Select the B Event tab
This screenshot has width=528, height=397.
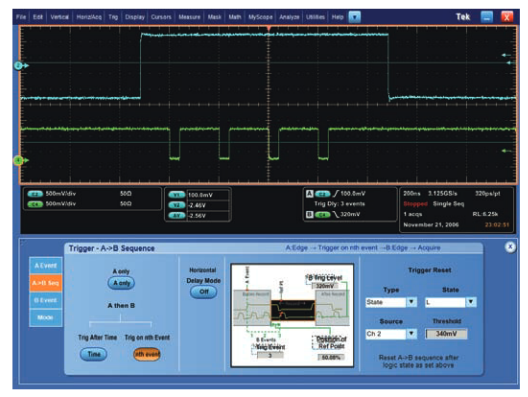point(46,300)
